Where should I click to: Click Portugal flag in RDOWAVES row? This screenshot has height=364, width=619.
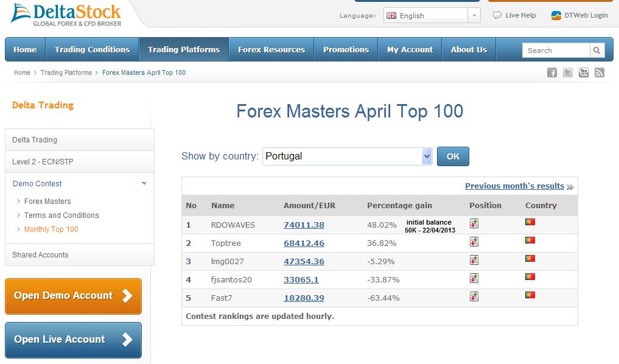click(530, 222)
